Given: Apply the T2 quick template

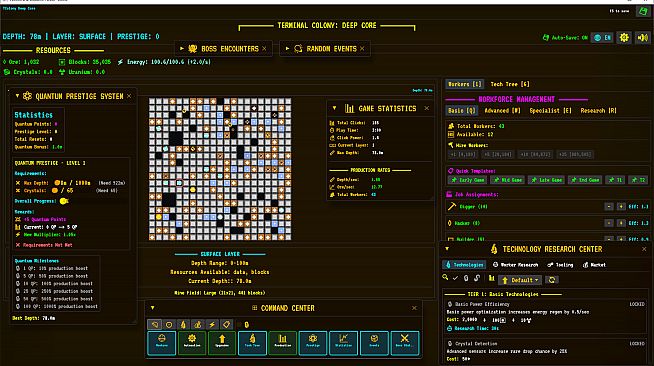Looking at the screenshot, I should 637,180.
